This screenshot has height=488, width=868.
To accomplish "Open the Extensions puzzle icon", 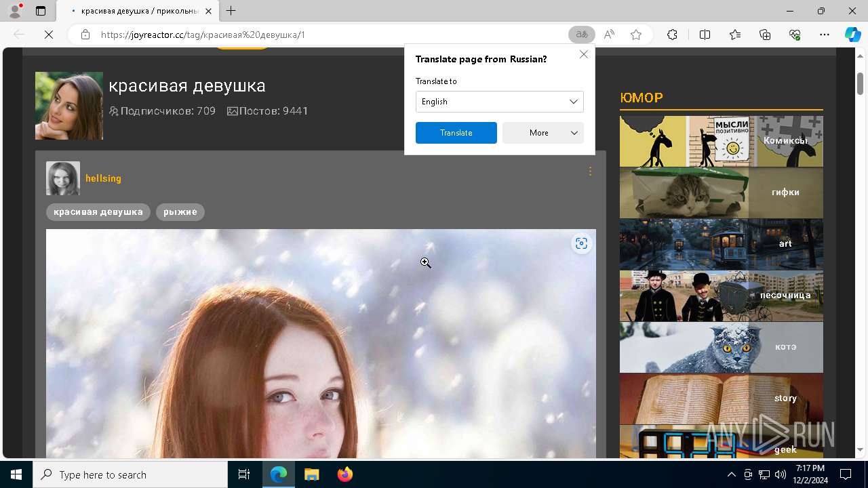I will pyautogui.click(x=672, y=35).
